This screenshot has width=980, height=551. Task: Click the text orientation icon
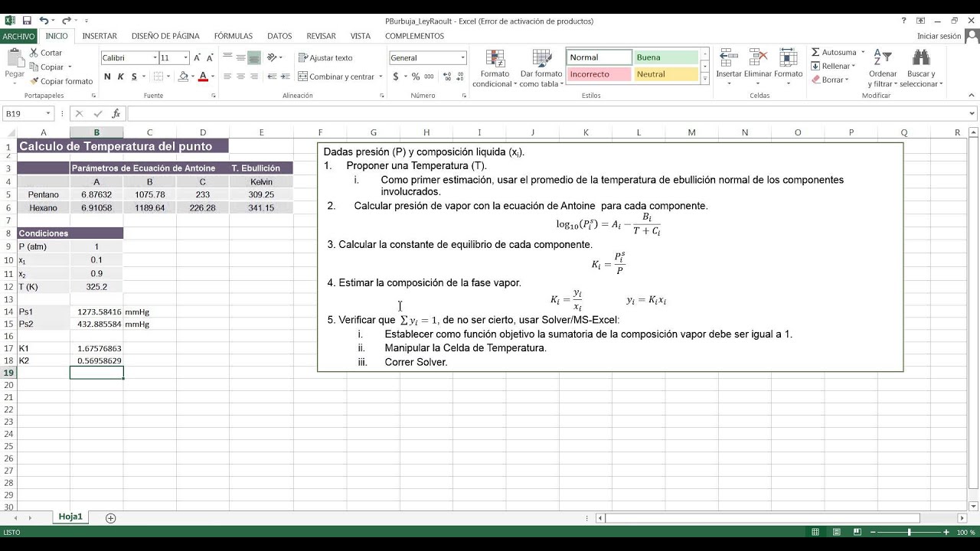[x=273, y=57]
